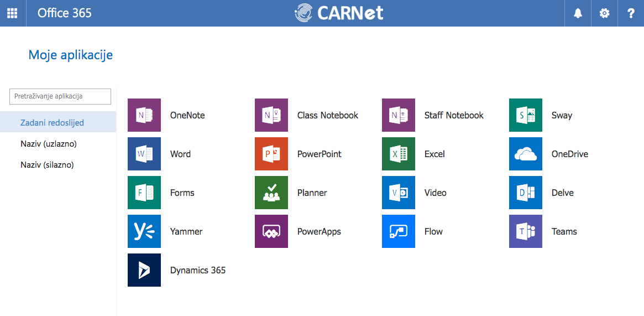Click the Office 365 header link
Screen dimensions: 644x316
click(64, 13)
